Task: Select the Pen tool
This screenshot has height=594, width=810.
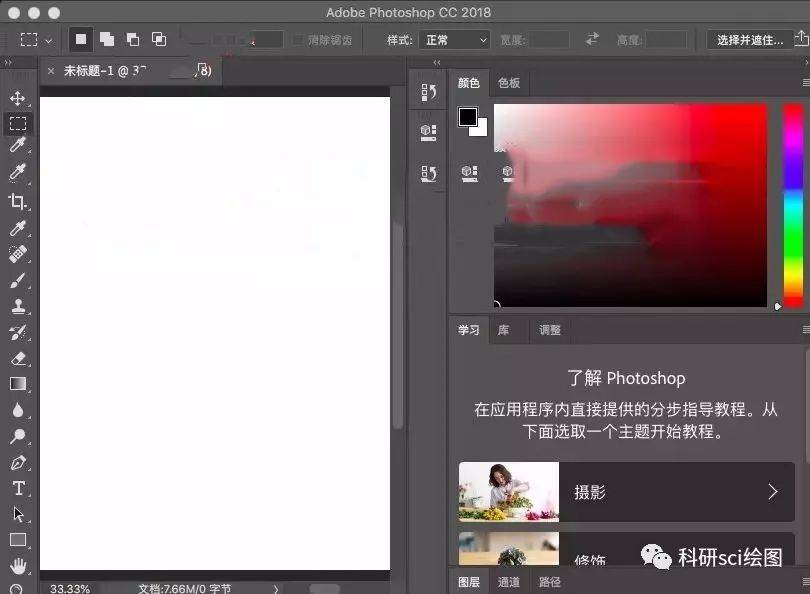Action: pyautogui.click(x=18, y=462)
